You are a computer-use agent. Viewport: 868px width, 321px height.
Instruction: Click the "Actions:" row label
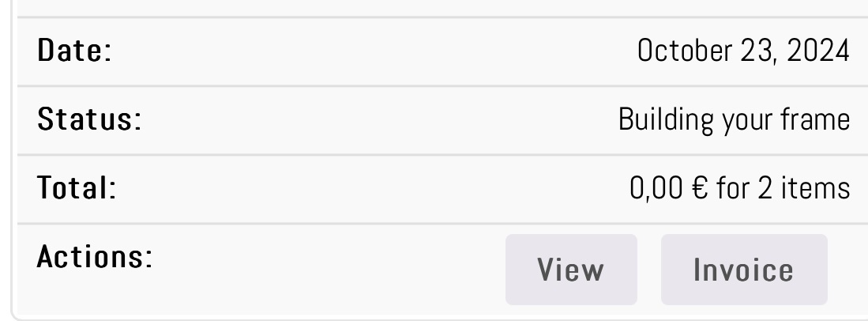[94, 257]
